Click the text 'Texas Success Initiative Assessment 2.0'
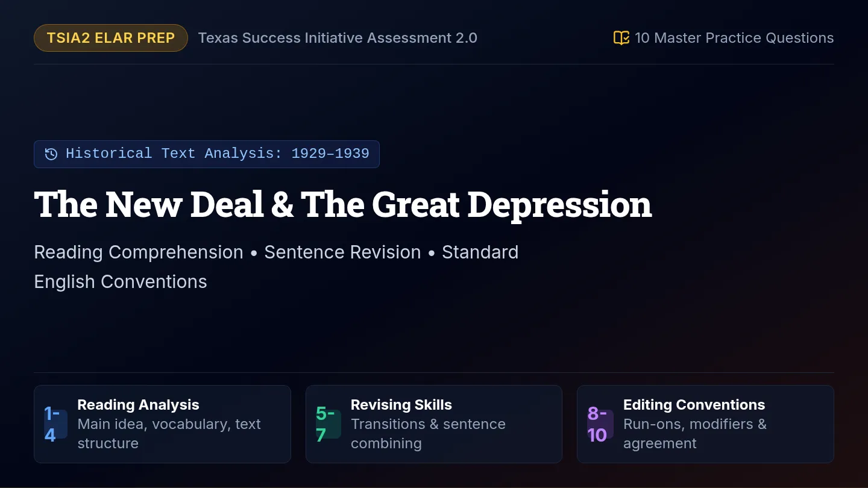Viewport: 868px width, 488px height. point(338,38)
